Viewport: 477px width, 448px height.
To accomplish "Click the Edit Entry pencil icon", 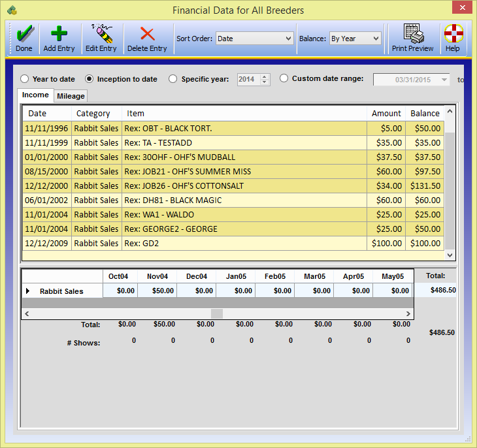I will [x=102, y=33].
